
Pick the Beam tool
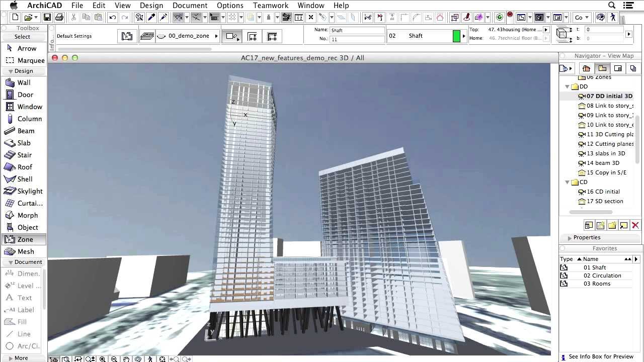(23, 131)
